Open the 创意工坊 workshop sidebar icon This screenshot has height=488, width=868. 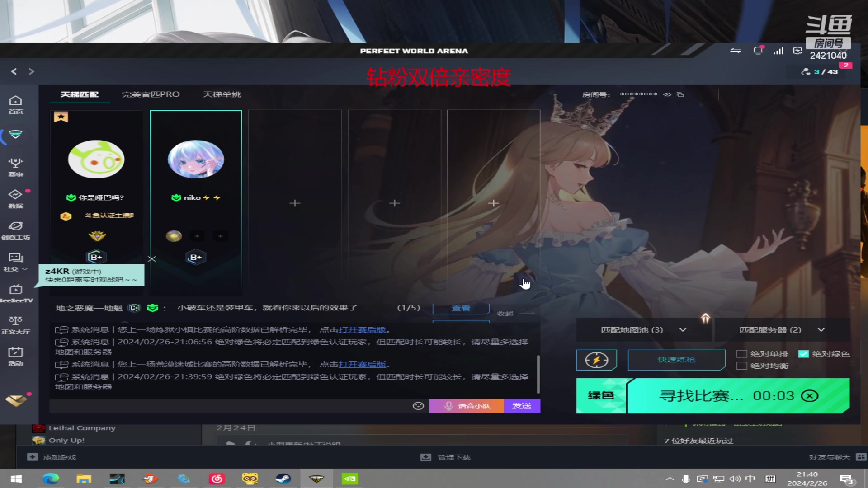click(x=15, y=230)
